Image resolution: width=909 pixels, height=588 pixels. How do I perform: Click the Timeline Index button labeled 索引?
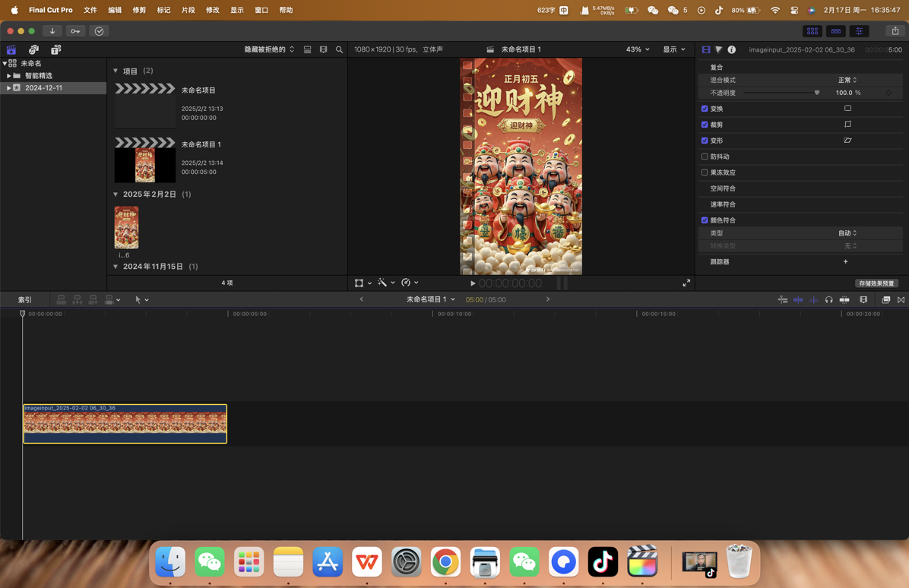(24, 299)
